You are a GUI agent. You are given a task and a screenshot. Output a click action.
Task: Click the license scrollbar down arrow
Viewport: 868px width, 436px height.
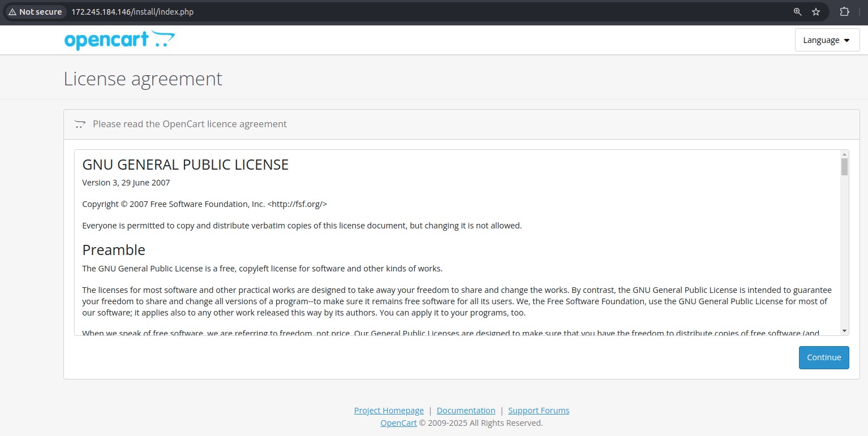844,331
